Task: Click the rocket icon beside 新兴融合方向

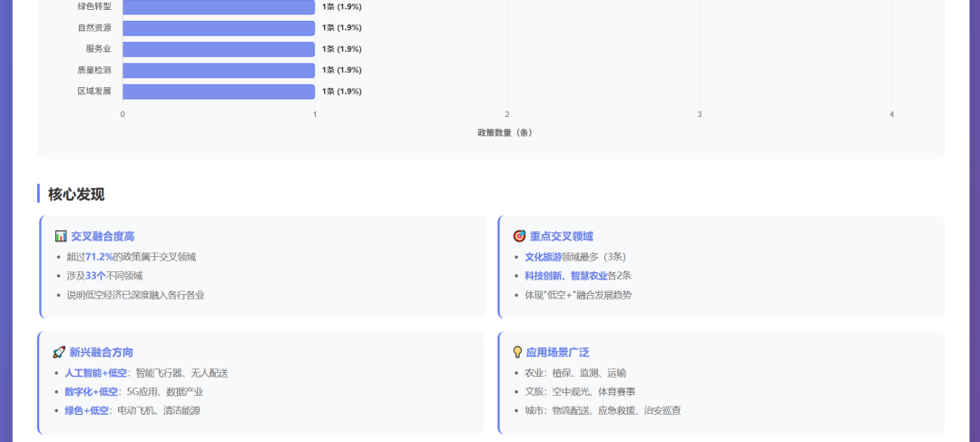Action: pos(59,352)
